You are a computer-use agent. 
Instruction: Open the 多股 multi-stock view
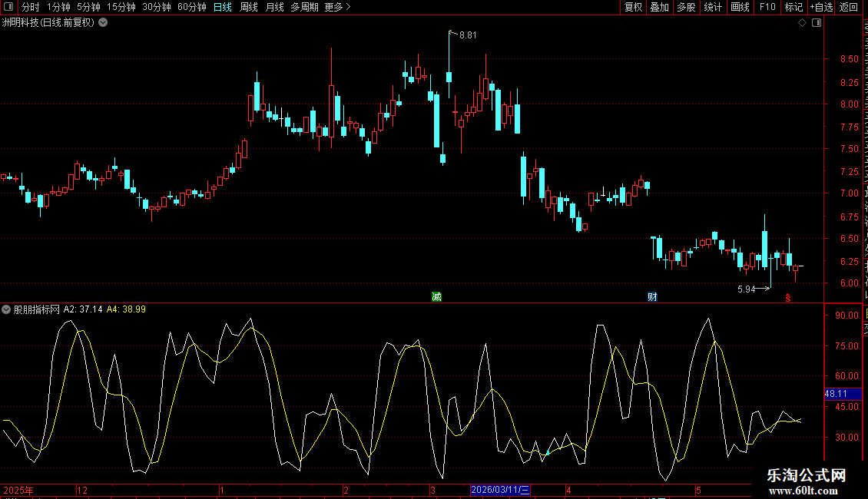687,7
